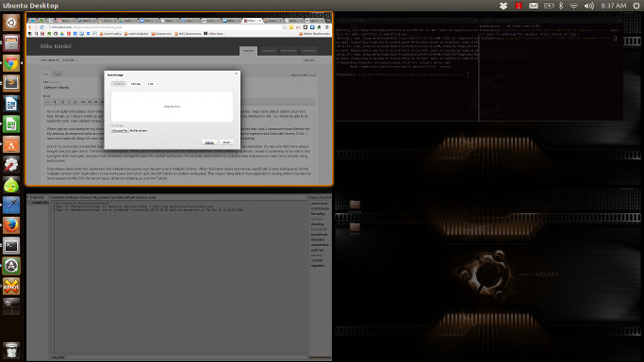Open the Trash at launcher bottom
Viewport: 644px width, 362px height.
11,350
